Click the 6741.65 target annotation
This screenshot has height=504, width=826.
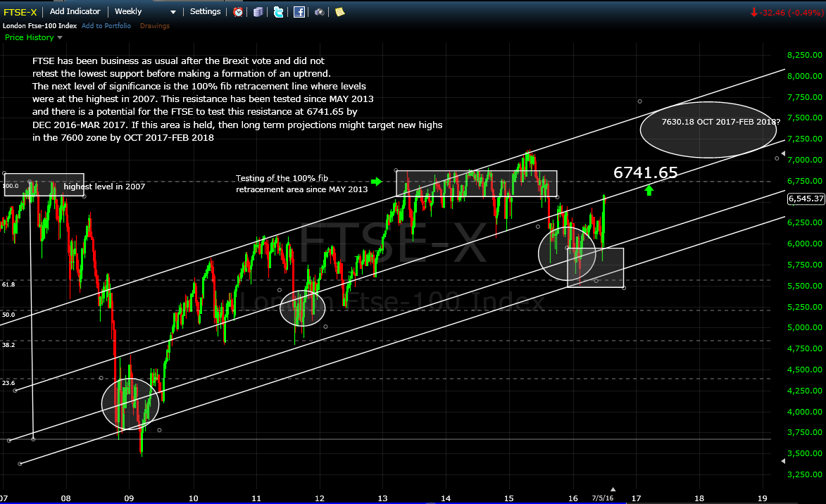tap(645, 172)
